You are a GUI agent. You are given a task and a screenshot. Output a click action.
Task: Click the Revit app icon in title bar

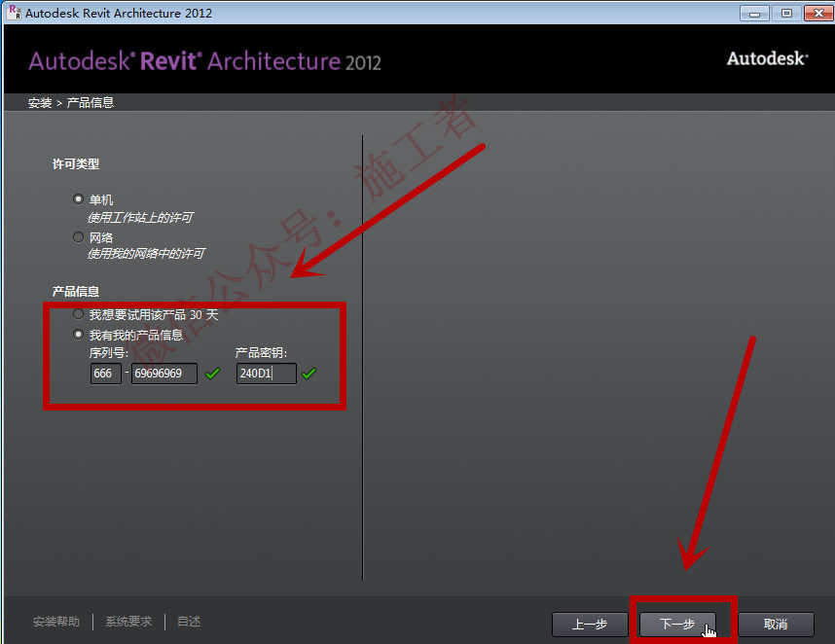pyautogui.click(x=15, y=13)
